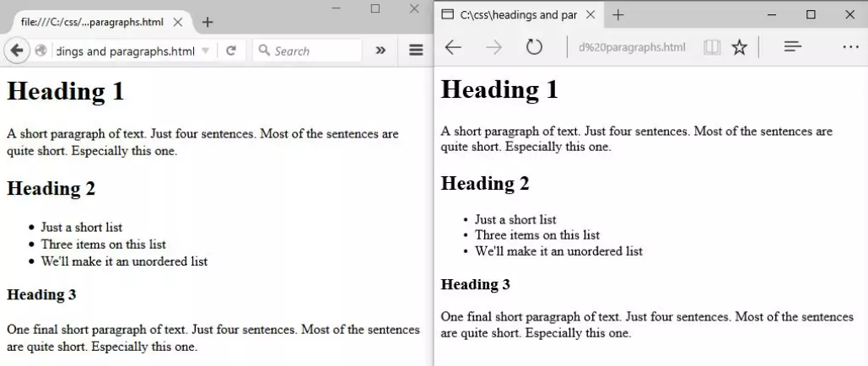The image size is (868, 366).
Task: Click "Heading 2" in the Edge page
Action: [x=485, y=183]
